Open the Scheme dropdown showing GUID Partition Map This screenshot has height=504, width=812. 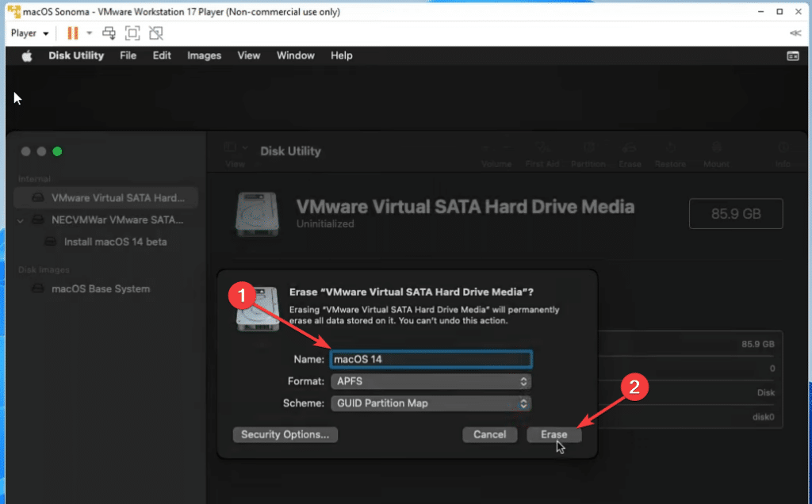click(431, 403)
